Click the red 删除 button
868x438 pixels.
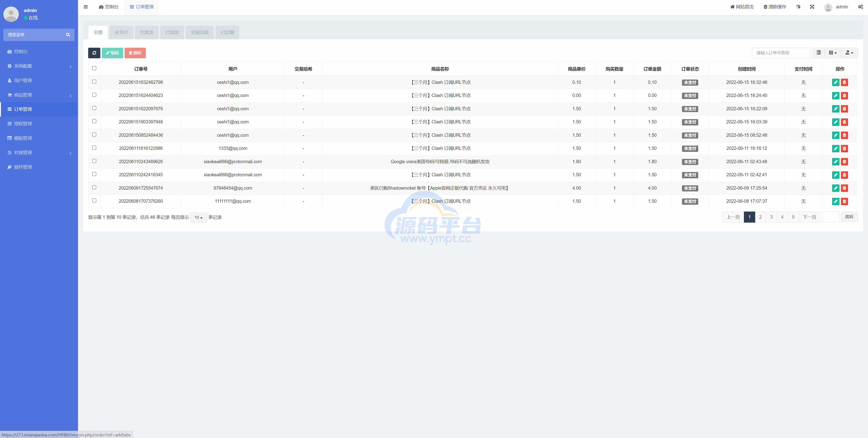pos(135,53)
